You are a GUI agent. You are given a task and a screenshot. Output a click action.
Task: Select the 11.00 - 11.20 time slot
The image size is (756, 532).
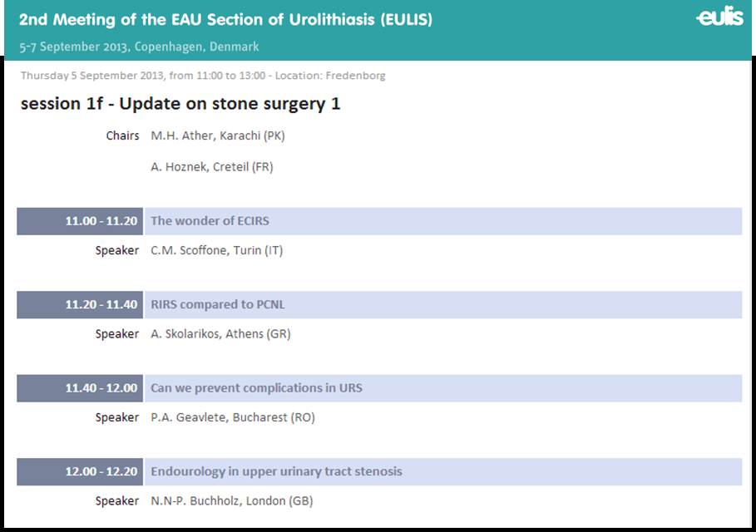coord(80,221)
